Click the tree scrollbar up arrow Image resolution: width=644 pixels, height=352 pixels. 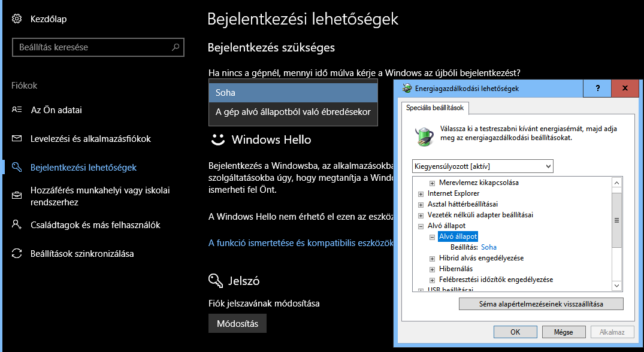point(616,183)
